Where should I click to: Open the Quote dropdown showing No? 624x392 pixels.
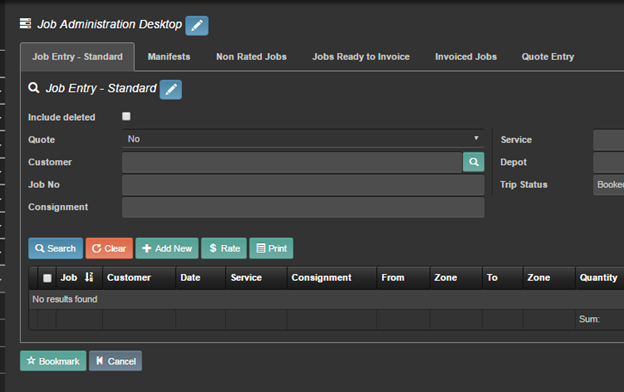pyautogui.click(x=303, y=139)
